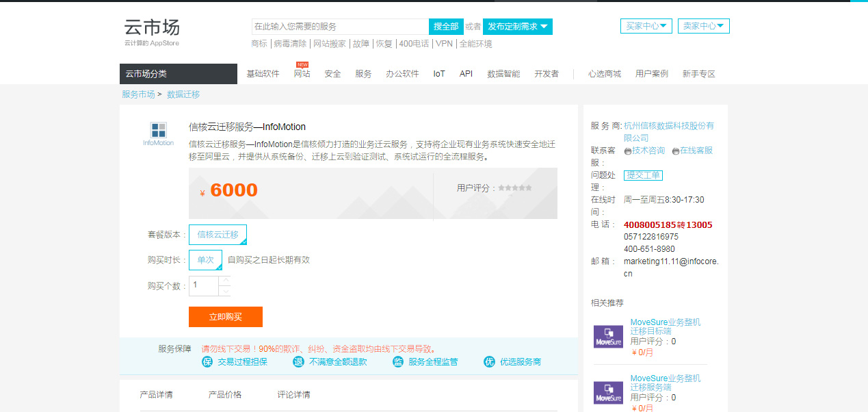Viewport: 868px width, 412px height.
Task: Switch to the 评论详情 tab
Action: [293, 395]
